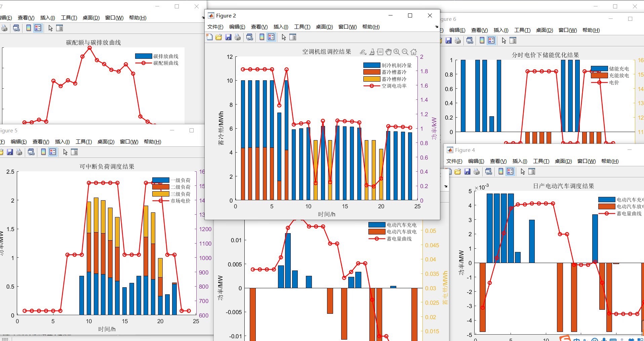Open 工具(T) menu in Figure 2
The width and height of the screenshot is (644, 341).
(302, 27)
